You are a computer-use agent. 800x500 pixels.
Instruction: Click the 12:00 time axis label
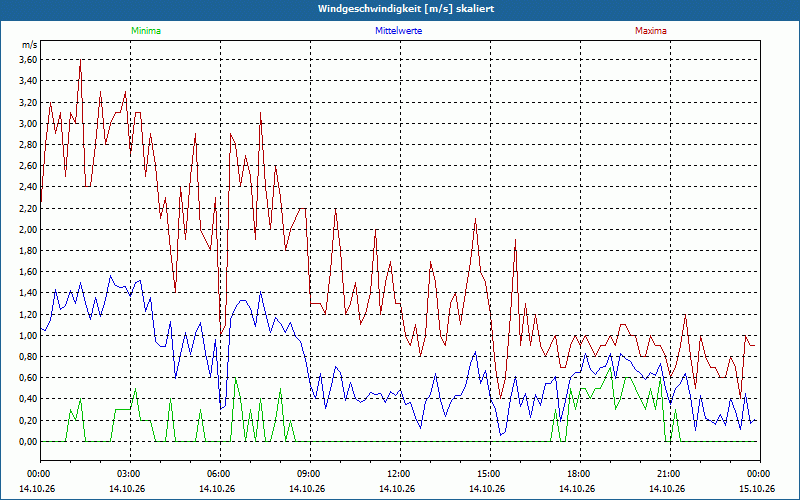pos(400,474)
